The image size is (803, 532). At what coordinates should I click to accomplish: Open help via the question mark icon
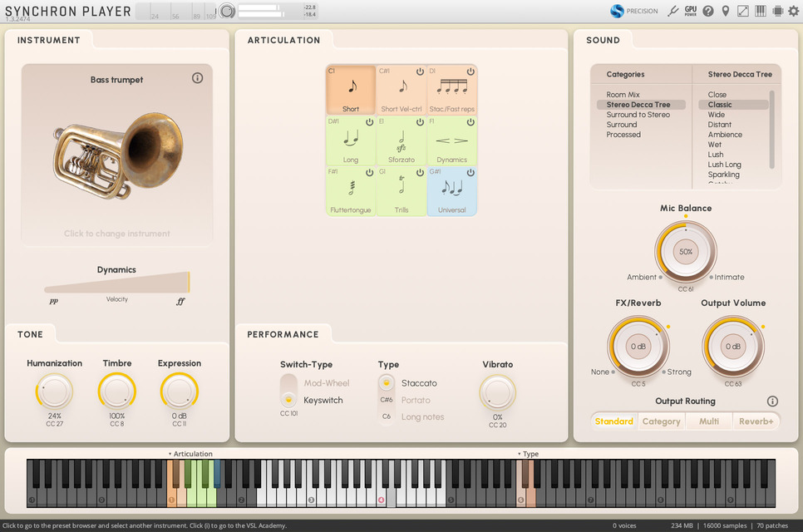707,11
